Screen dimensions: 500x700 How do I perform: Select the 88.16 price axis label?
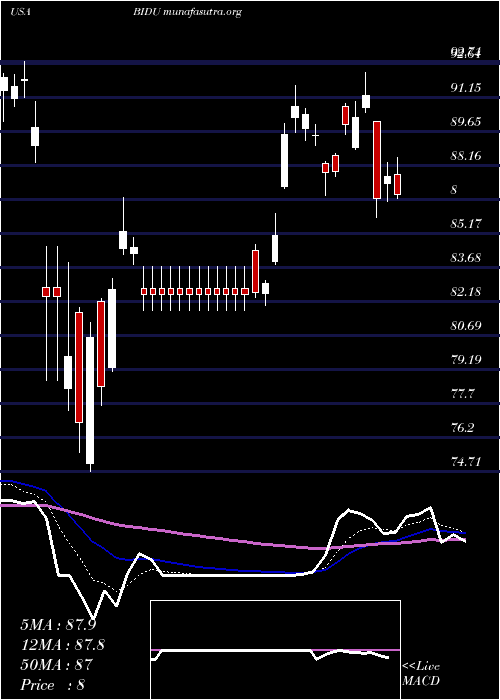(466, 155)
